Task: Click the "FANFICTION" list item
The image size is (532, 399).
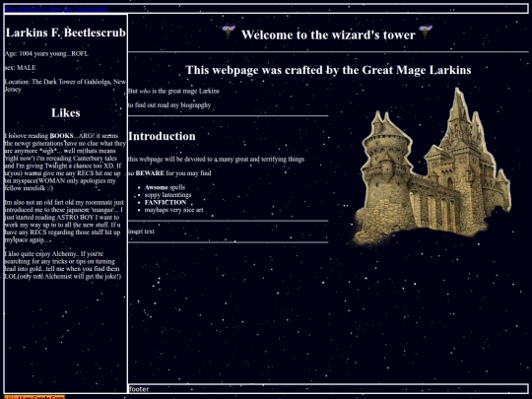Action: tap(166, 202)
